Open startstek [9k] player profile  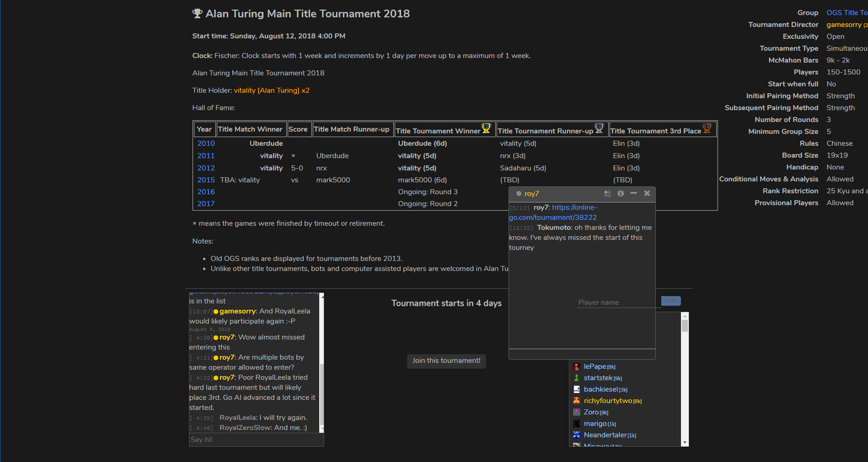[x=603, y=378]
